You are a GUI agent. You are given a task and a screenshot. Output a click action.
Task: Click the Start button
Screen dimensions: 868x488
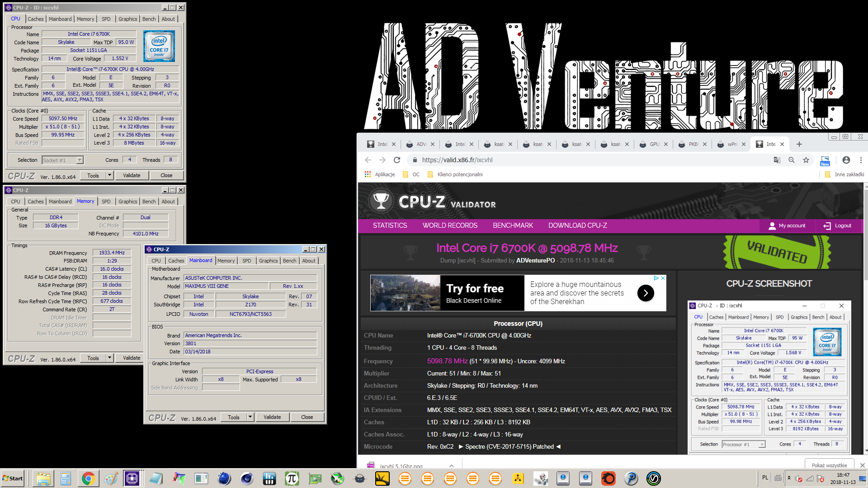[13, 479]
